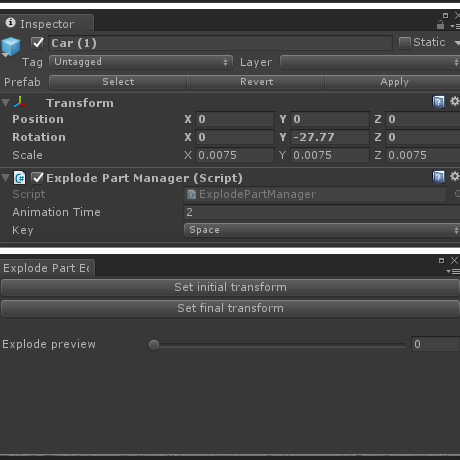Viewport: 460px width, 460px height.
Task: Maximize the Inspector panel window
Action: click(x=445, y=15)
